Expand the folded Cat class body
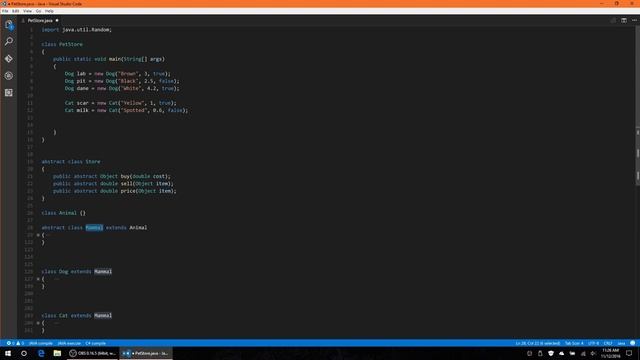The image size is (640, 360). pyautogui.click(x=38, y=323)
